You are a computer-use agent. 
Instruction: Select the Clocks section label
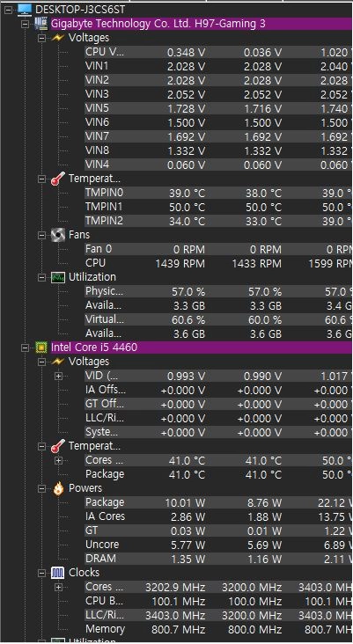84,573
